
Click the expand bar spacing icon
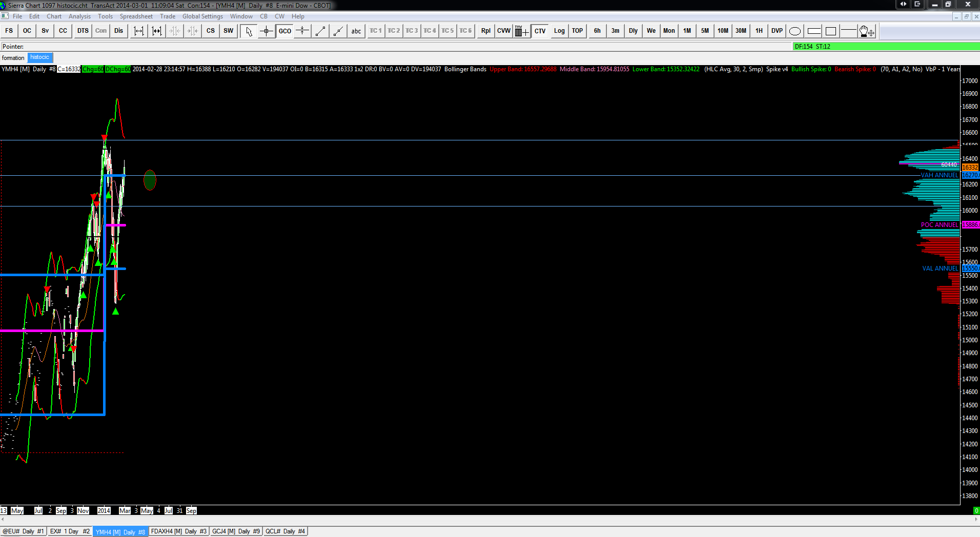coord(157,31)
